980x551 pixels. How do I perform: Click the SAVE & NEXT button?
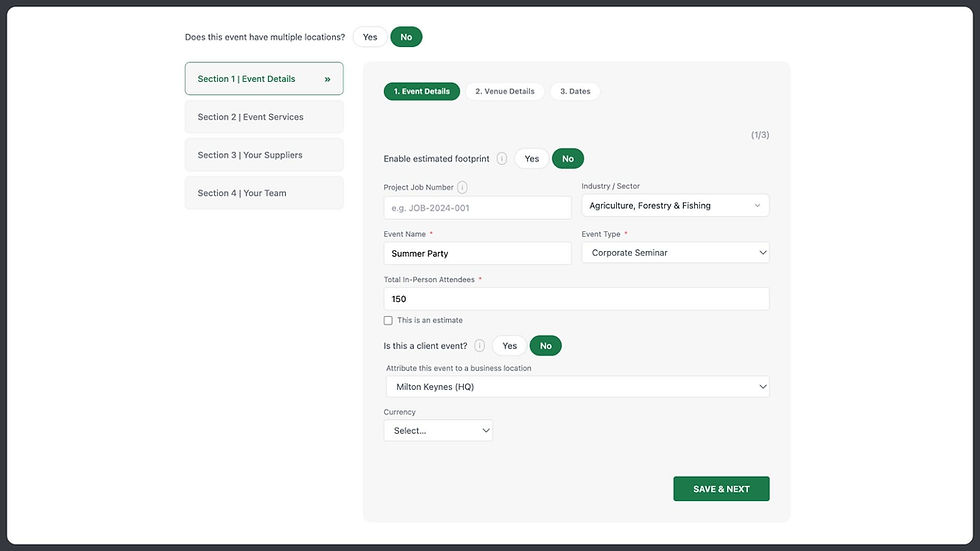[x=721, y=489]
